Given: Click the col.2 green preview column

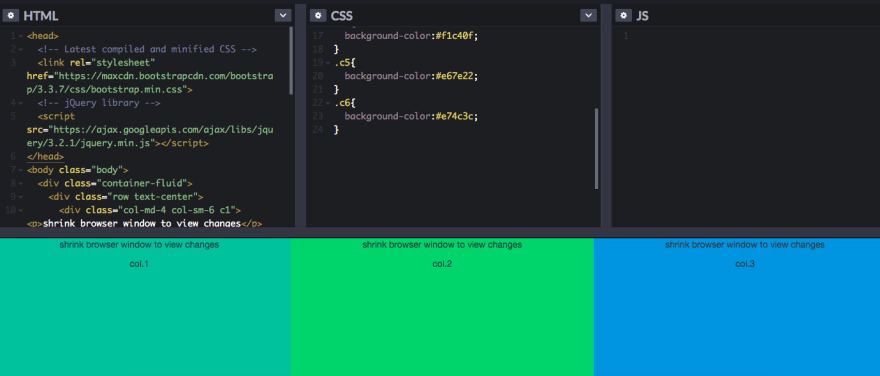Looking at the screenshot, I should click(442, 307).
